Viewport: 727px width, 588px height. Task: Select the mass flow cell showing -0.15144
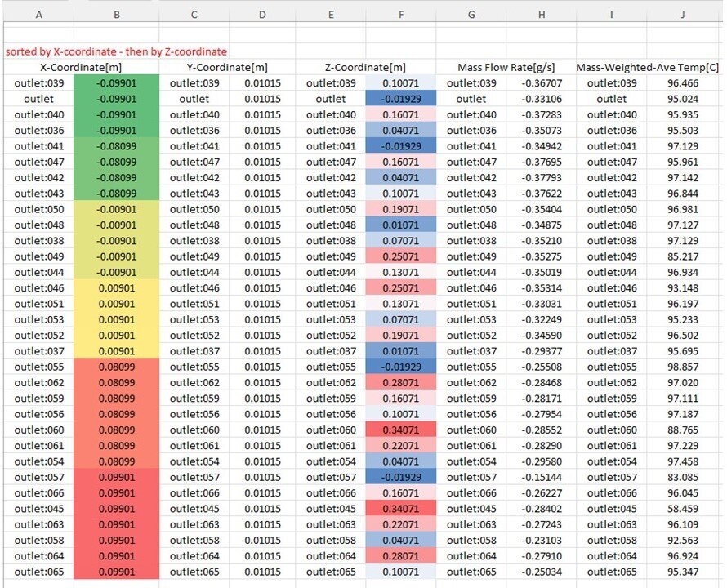[x=542, y=478]
